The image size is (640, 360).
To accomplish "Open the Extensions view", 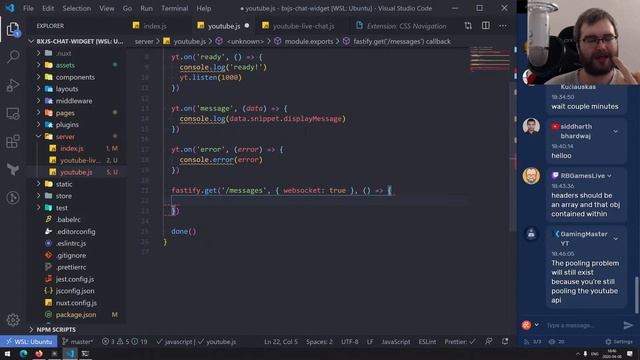I will (13, 142).
